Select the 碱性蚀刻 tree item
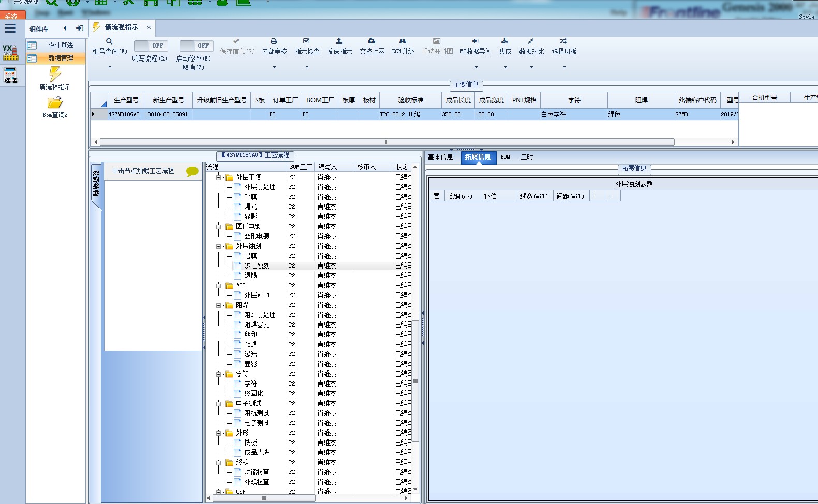This screenshot has height=504, width=818. [x=257, y=266]
